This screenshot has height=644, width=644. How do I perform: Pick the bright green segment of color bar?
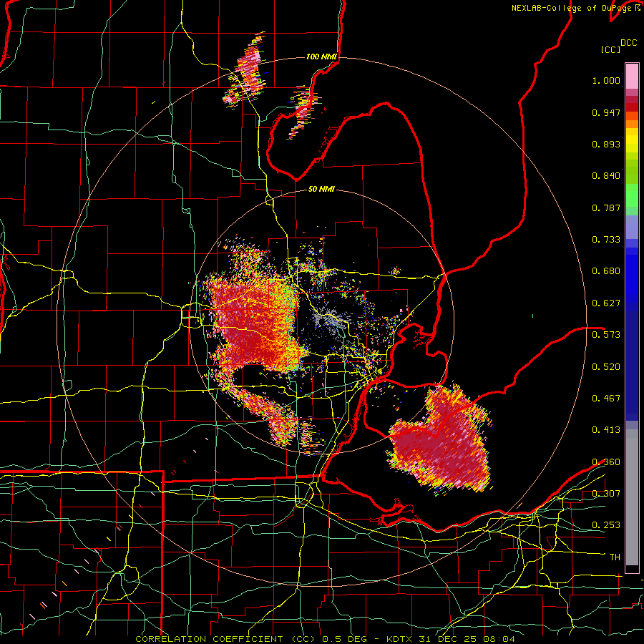pos(632,195)
